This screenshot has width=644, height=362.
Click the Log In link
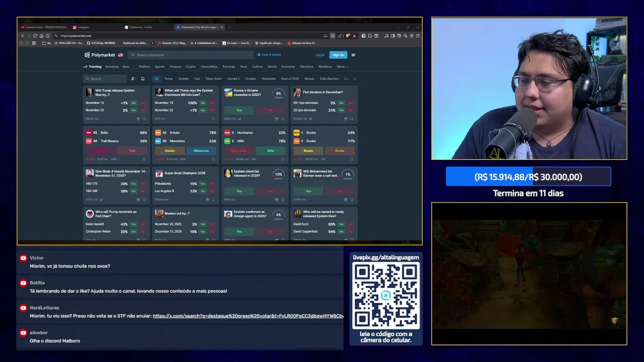click(x=320, y=55)
